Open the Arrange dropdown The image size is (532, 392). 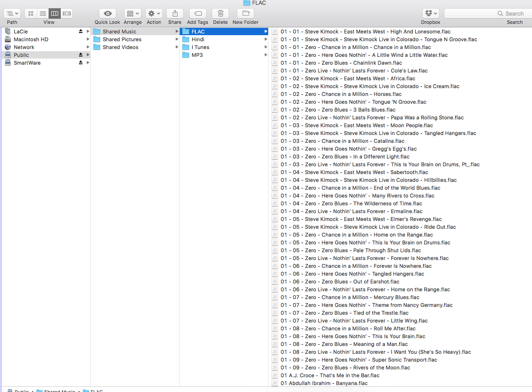click(x=133, y=13)
